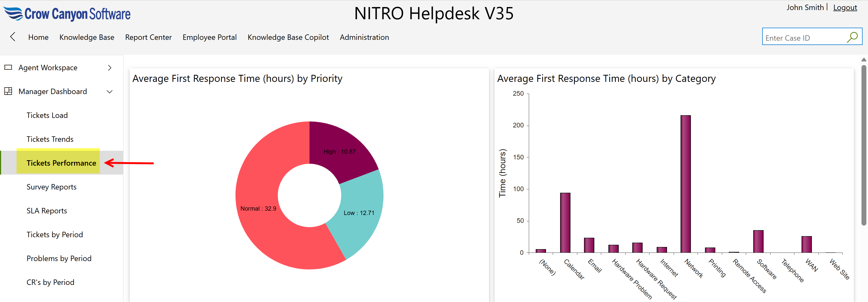Click the Logout link
This screenshot has width=868, height=302.
(845, 7)
